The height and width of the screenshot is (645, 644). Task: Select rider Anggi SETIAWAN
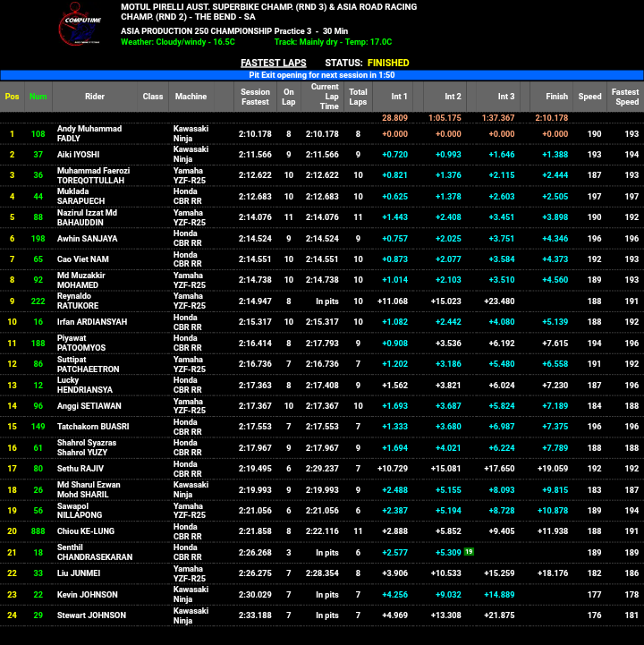[89, 406]
